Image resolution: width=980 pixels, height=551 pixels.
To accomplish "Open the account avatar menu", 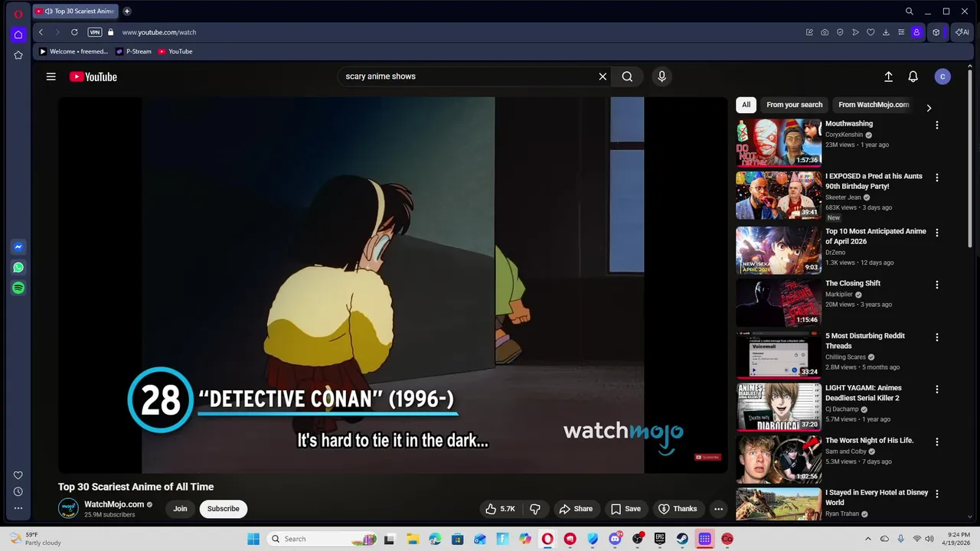I will [942, 77].
